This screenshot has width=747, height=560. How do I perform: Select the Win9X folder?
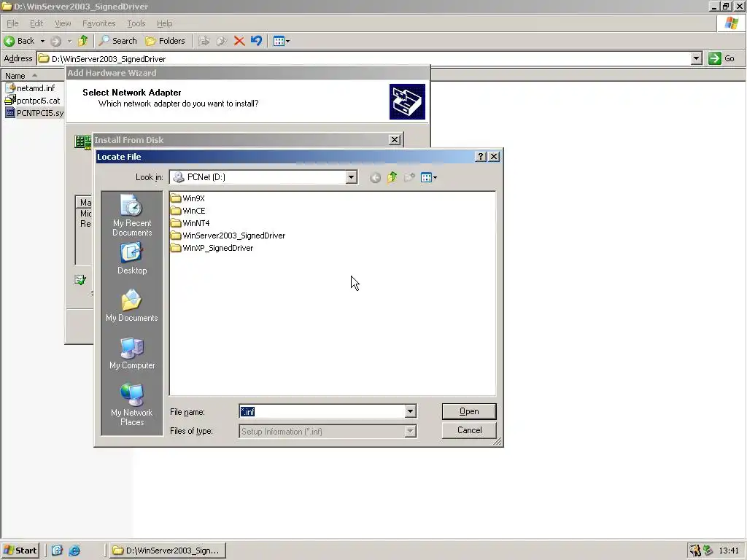(187, 198)
